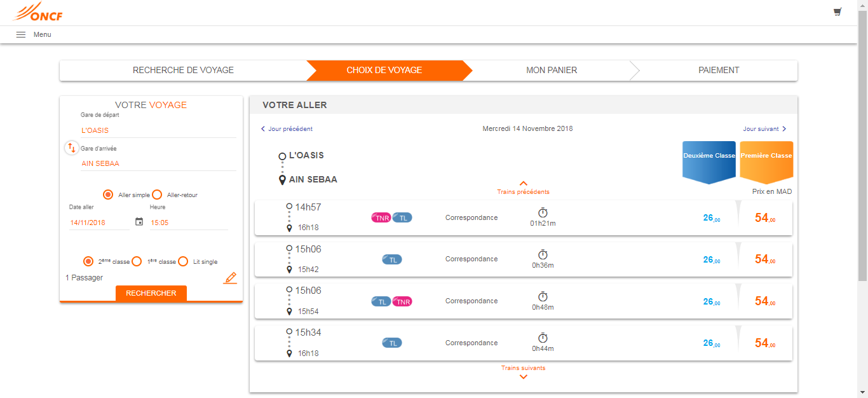This screenshot has height=398, width=868.
Task: Open the shopping cart icon
Action: pyautogui.click(x=837, y=12)
